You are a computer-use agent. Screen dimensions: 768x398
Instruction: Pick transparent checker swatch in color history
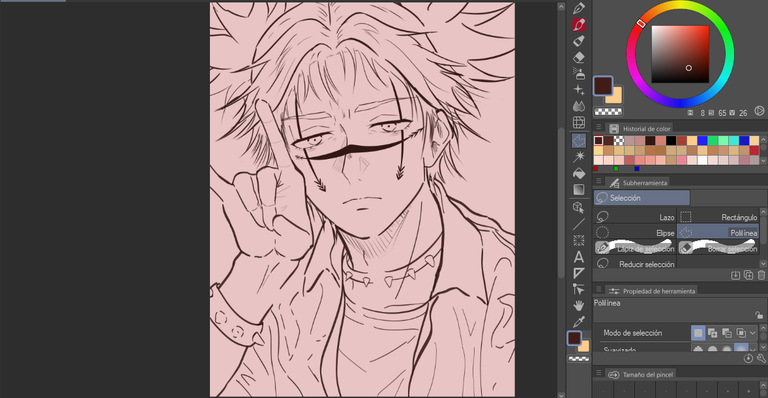(x=619, y=140)
